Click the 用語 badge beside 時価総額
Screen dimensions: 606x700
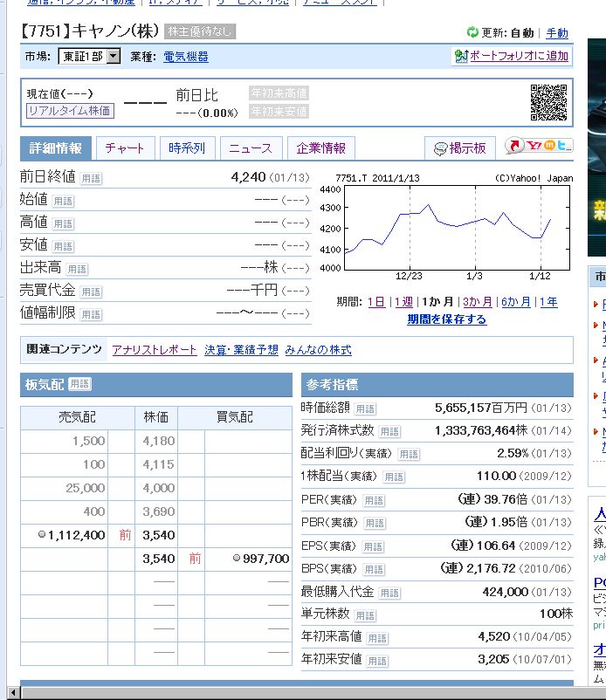pos(365,408)
